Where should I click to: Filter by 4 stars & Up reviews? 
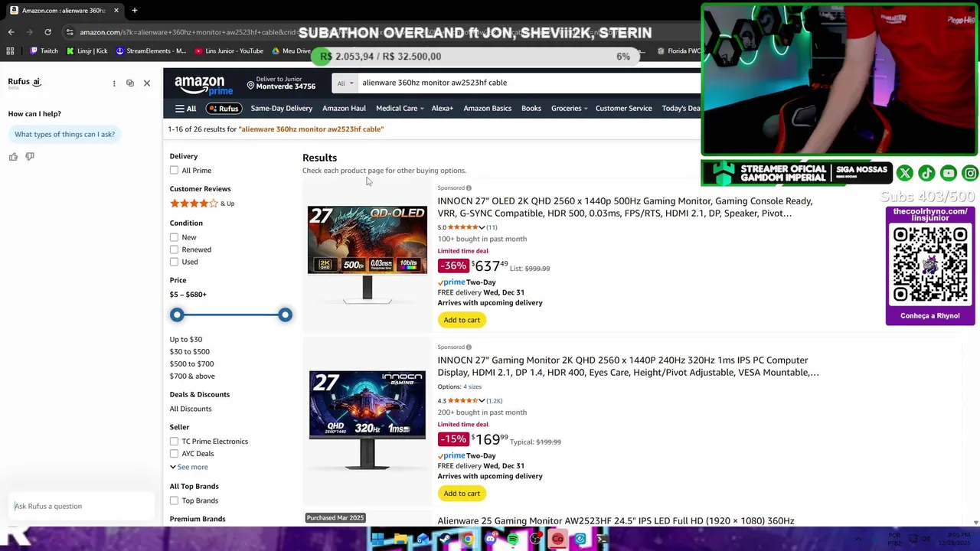202,204
